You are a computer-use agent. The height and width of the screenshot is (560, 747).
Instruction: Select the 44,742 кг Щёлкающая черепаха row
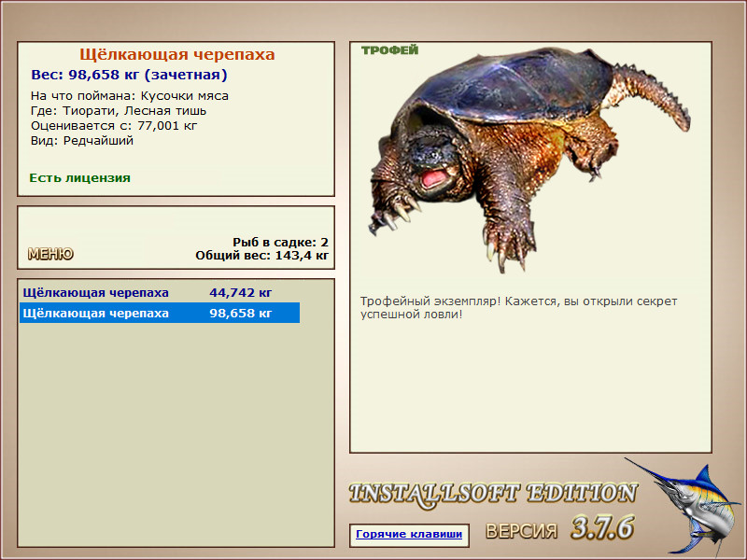160,292
